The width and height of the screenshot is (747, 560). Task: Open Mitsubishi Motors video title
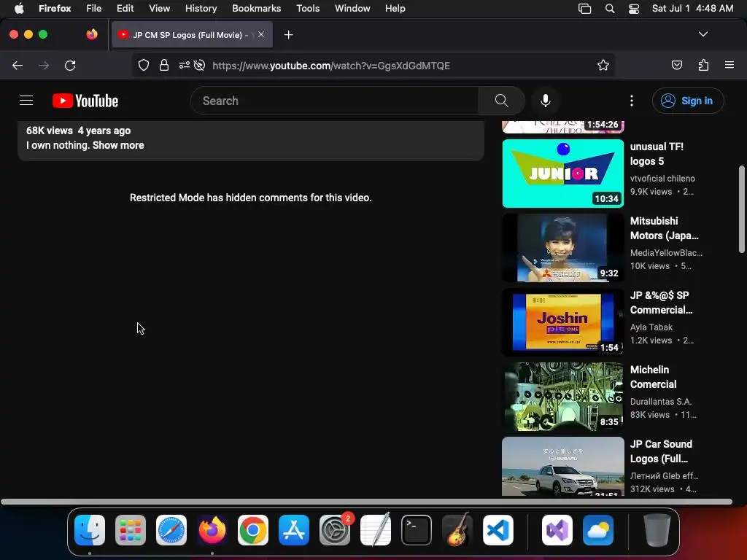point(664,228)
